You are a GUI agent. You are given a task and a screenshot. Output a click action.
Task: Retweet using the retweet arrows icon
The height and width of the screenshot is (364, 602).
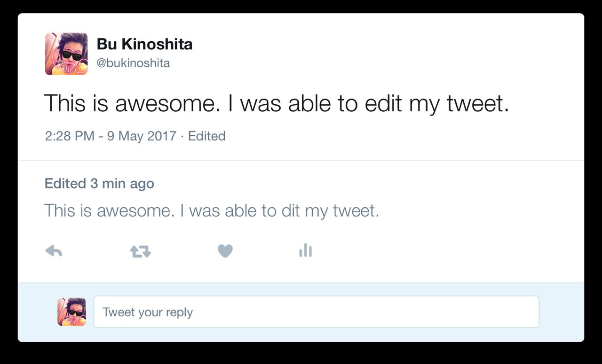[x=141, y=252]
